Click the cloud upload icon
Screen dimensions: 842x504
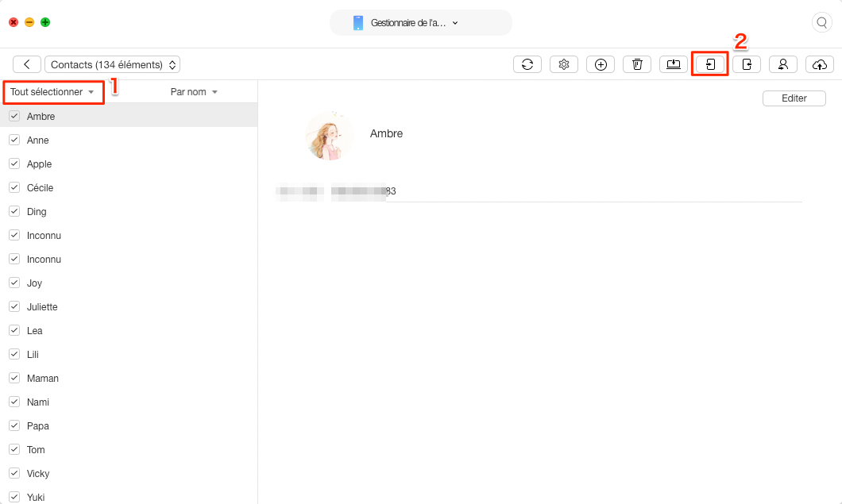[820, 64]
